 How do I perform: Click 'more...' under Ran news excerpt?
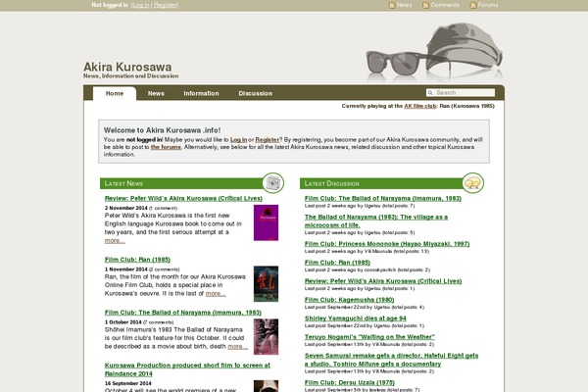point(216,294)
